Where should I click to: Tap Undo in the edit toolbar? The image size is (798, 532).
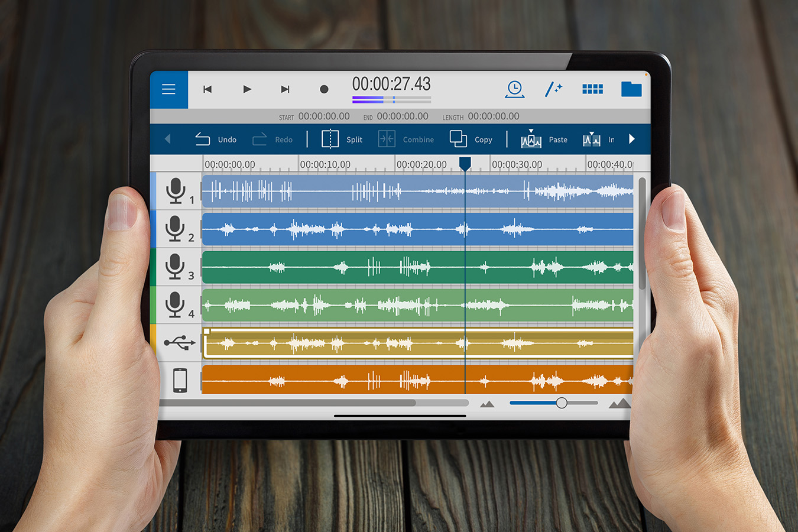tap(216, 140)
